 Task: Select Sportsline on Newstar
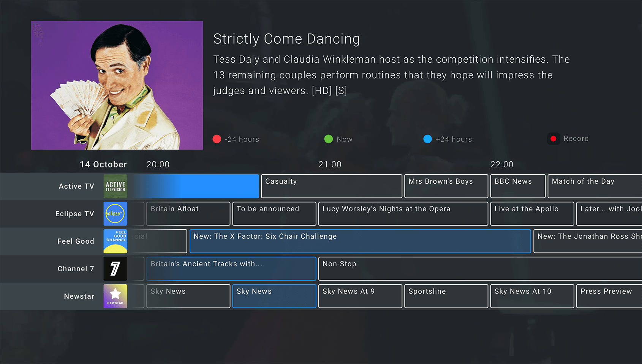(x=446, y=296)
